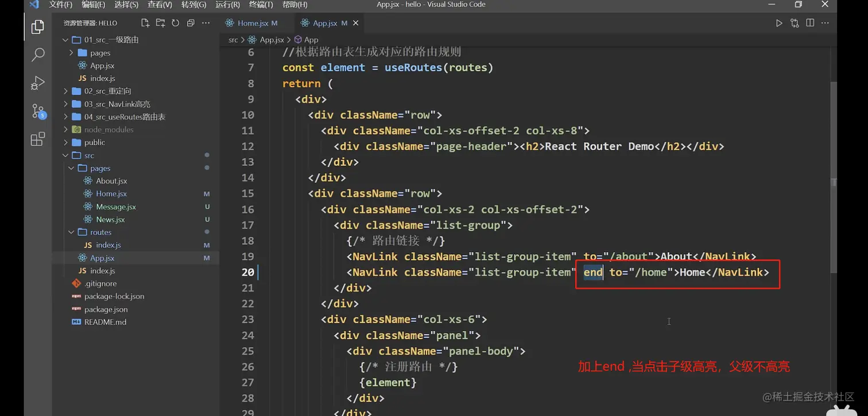Expand the pages folder under 01_src_一级路由

click(x=71, y=53)
